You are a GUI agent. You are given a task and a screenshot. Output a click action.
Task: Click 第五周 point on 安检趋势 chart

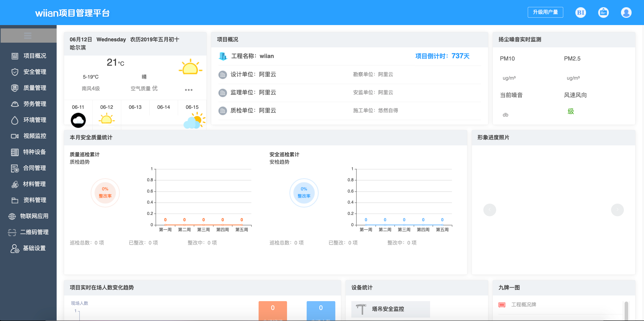coord(442,225)
